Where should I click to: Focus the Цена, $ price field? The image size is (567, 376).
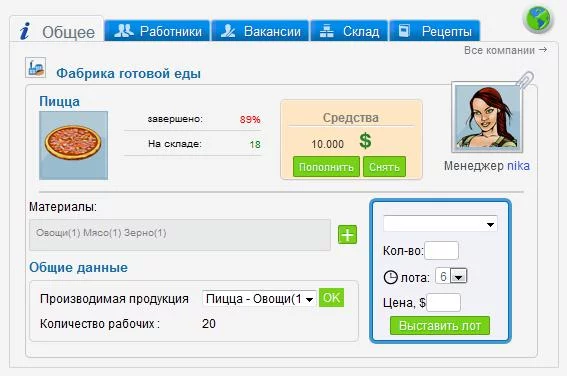443,303
